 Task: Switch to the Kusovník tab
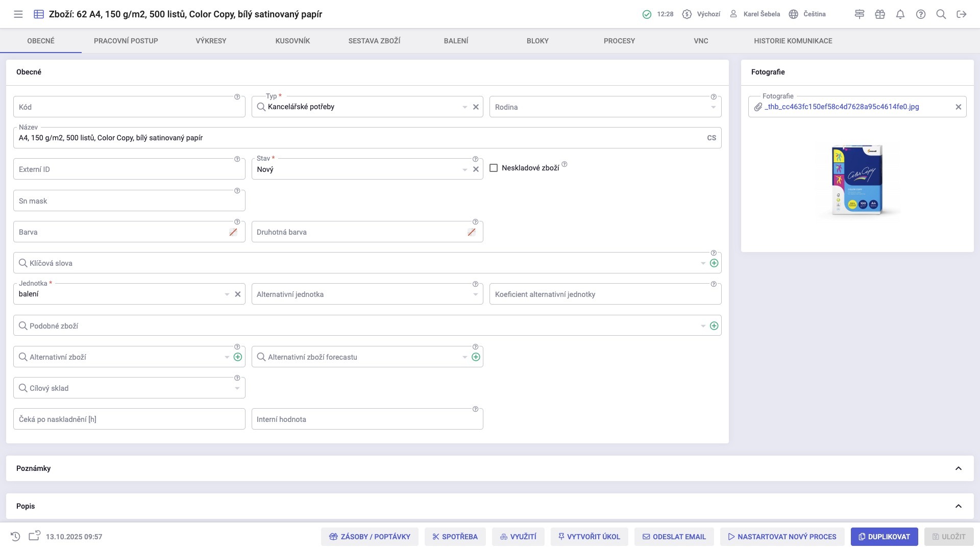pyautogui.click(x=292, y=41)
